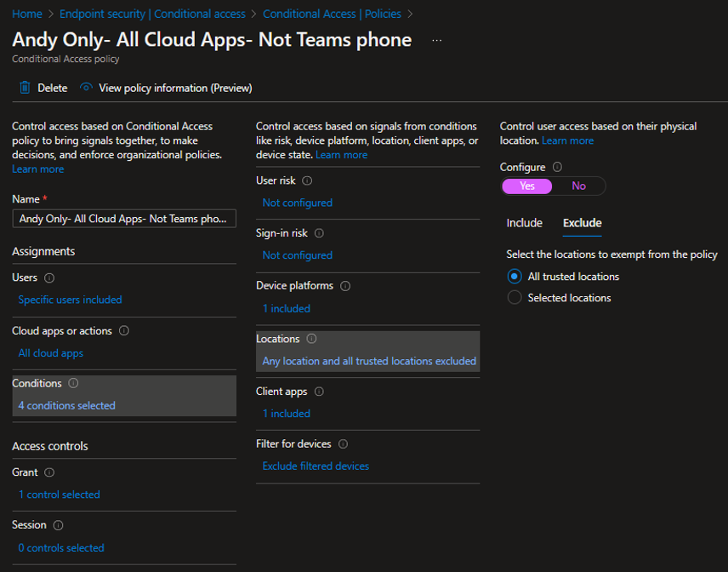
Task: Click info icon beside Cloud apps or actions
Action: click(x=124, y=331)
